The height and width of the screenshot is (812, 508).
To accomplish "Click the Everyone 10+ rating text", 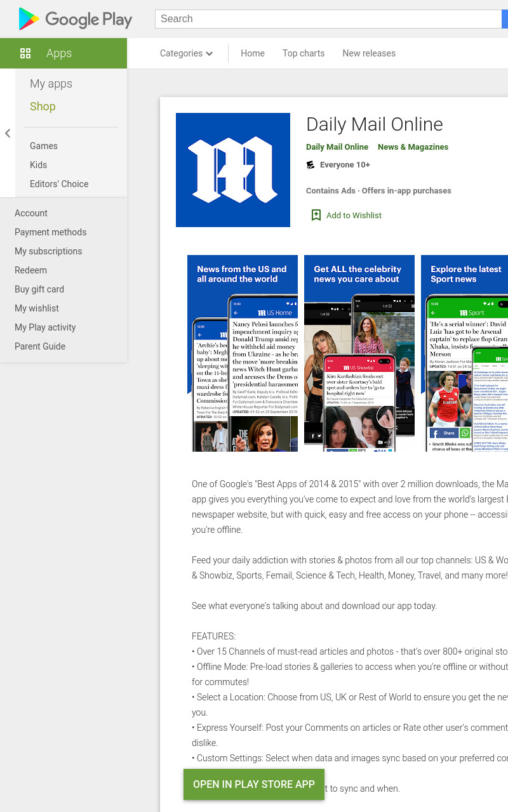I will coord(345,165).
